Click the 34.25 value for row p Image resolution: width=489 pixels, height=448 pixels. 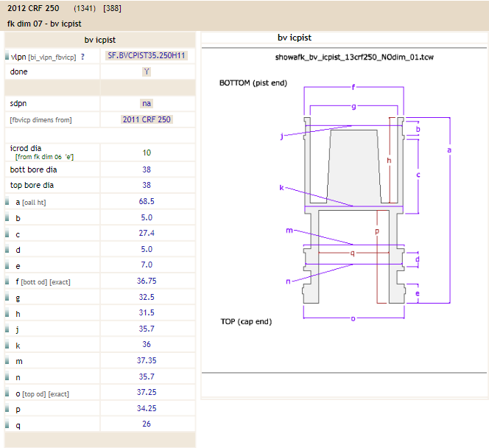point(147,408)
